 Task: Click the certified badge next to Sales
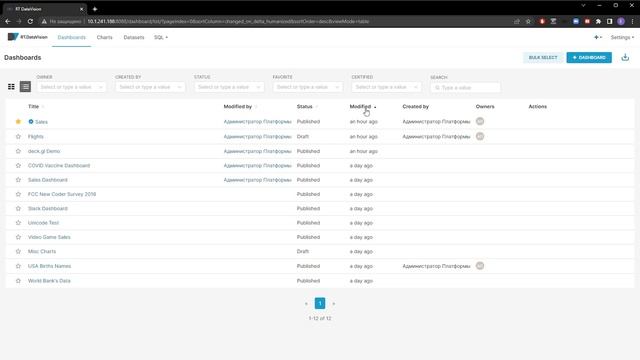coord(31,122)
